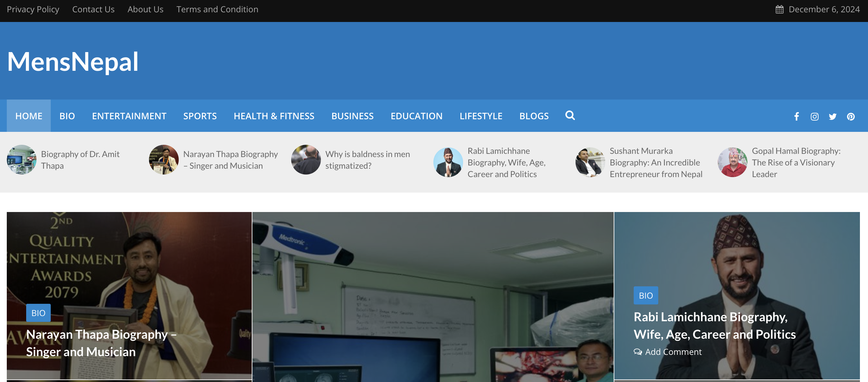868x382 pixels.
Task: Open the Pinterest social icon
Action: tap(851, 117)
